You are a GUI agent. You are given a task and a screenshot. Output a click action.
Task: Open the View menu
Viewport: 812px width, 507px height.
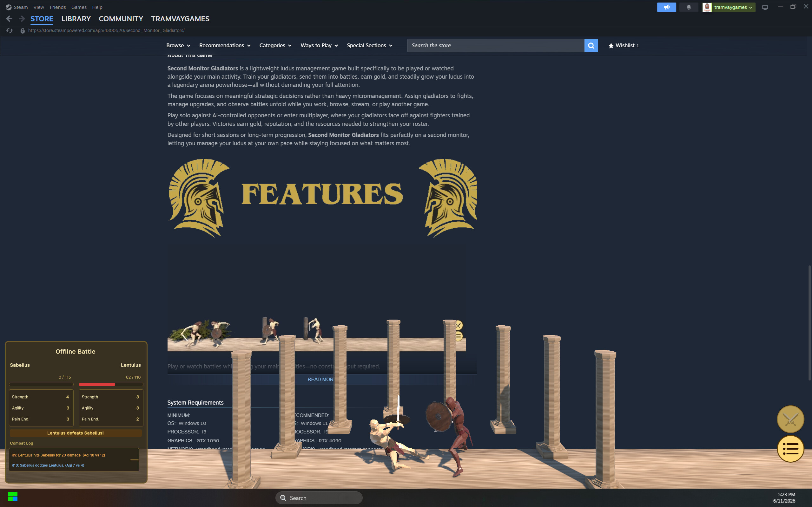click(x=39, y=7)
